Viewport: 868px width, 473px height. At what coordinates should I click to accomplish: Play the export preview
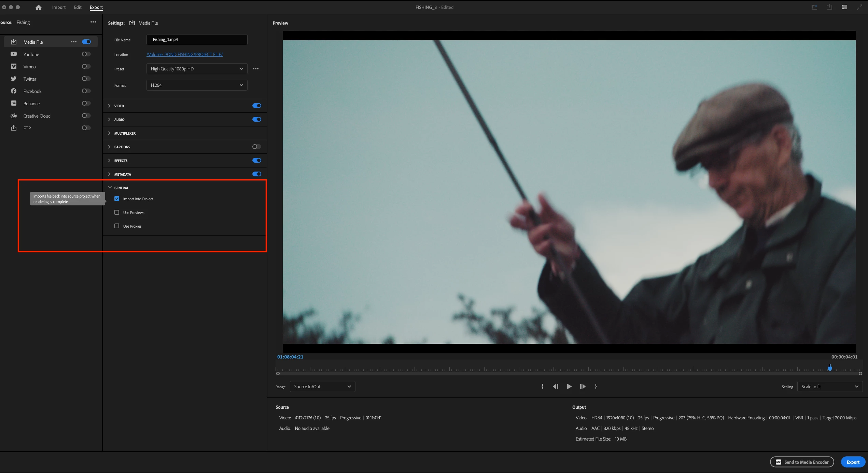click(x=569, y=387)
